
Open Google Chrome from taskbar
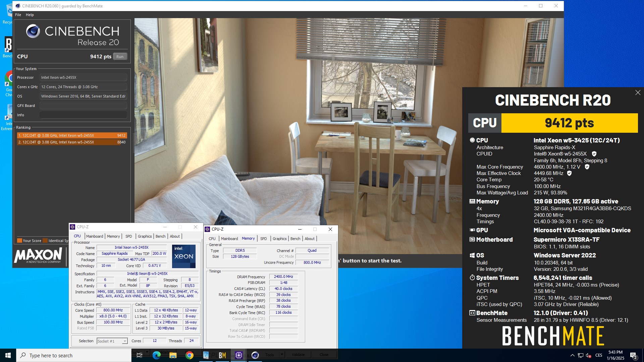190,355
